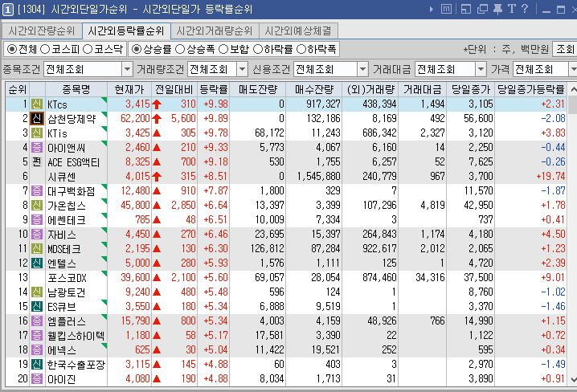Open help with the question mark icon

tap(525, 9)
